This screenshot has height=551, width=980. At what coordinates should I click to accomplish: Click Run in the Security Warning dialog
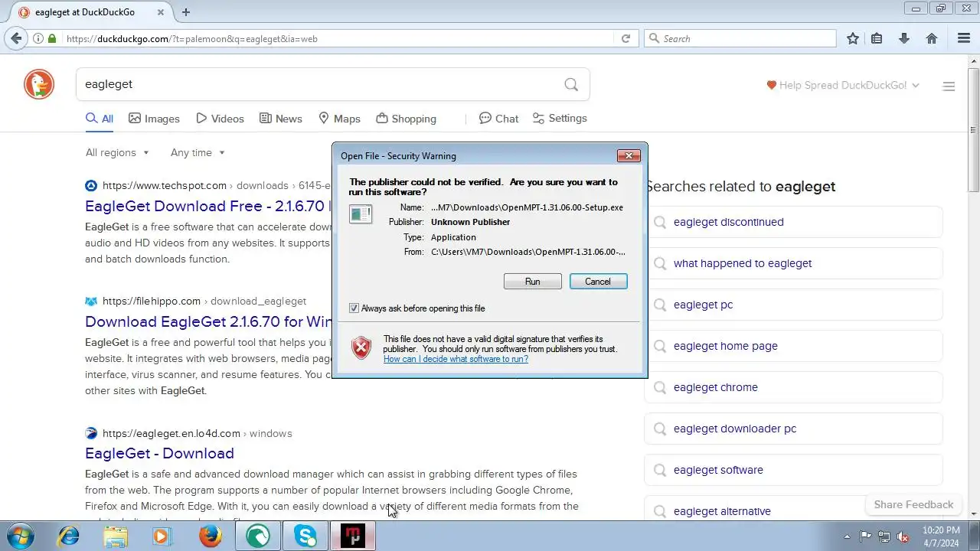532,282
